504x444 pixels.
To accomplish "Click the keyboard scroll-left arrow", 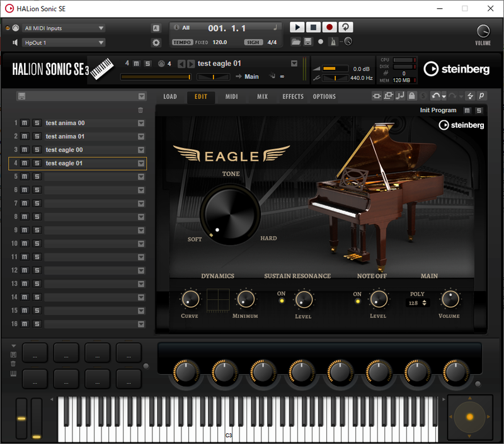I will click(52, 399).
